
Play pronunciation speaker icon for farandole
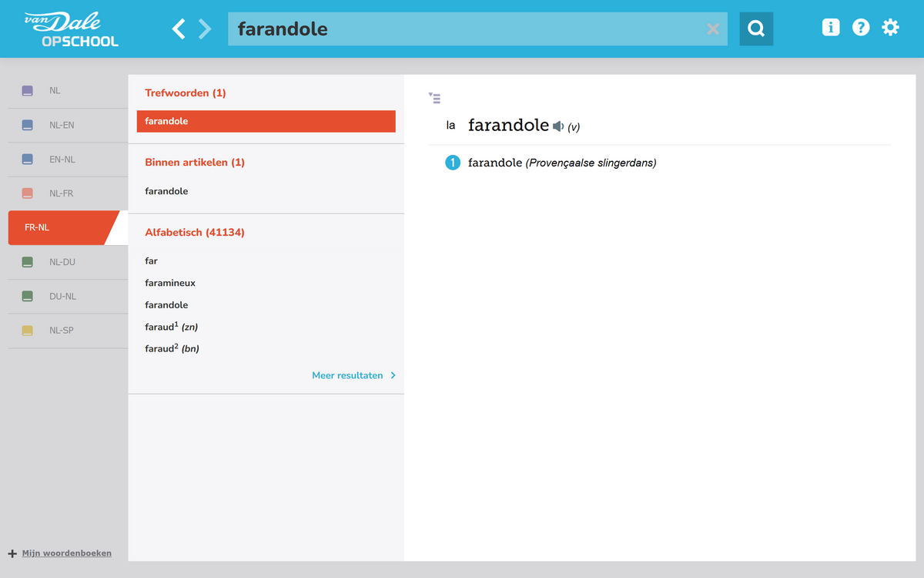[558, 126]
